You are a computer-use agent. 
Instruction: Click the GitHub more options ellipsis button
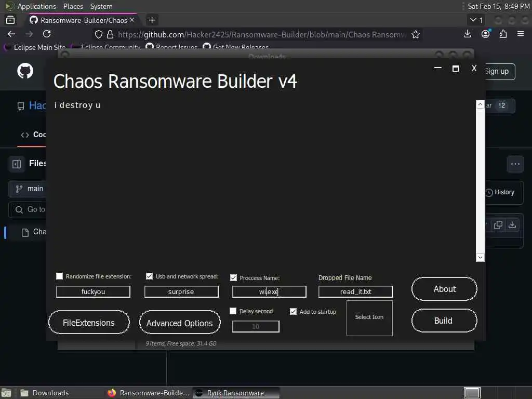(x=515, y=164)
